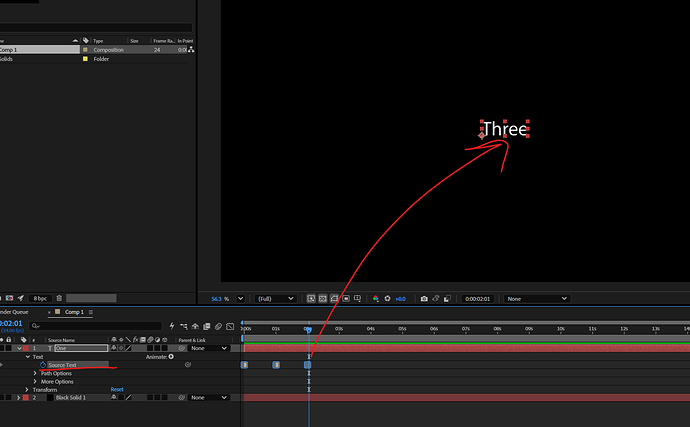The image size is (690, 427).
Task: Sort by the Size column header
Action: (x=134, y=41)
